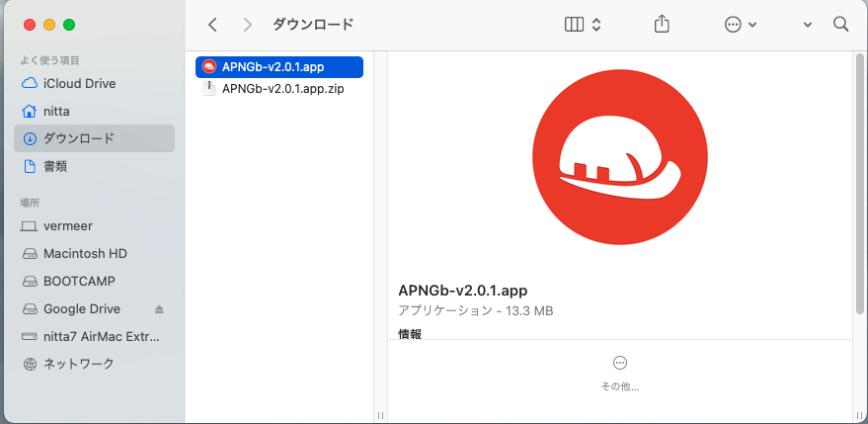Expand the toolbar overflow chevron
The image size is (868, 424).
point(808,25)
